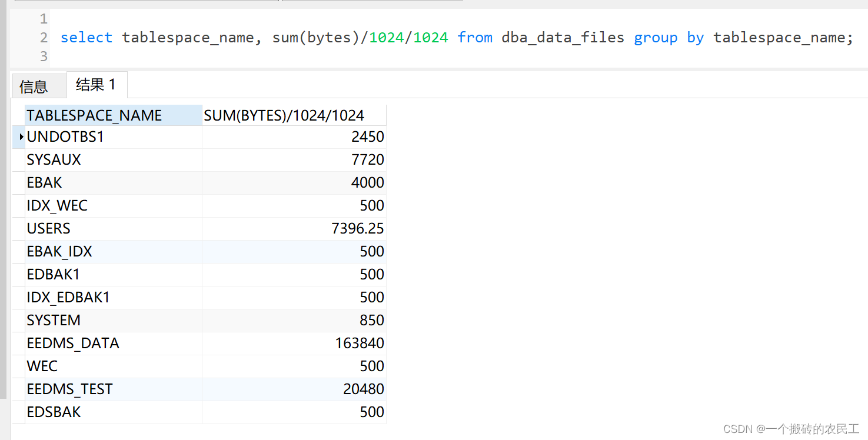Click the 7396.25 value cell
The height and width of the screenshot is (440, 868).
[294, 228]
